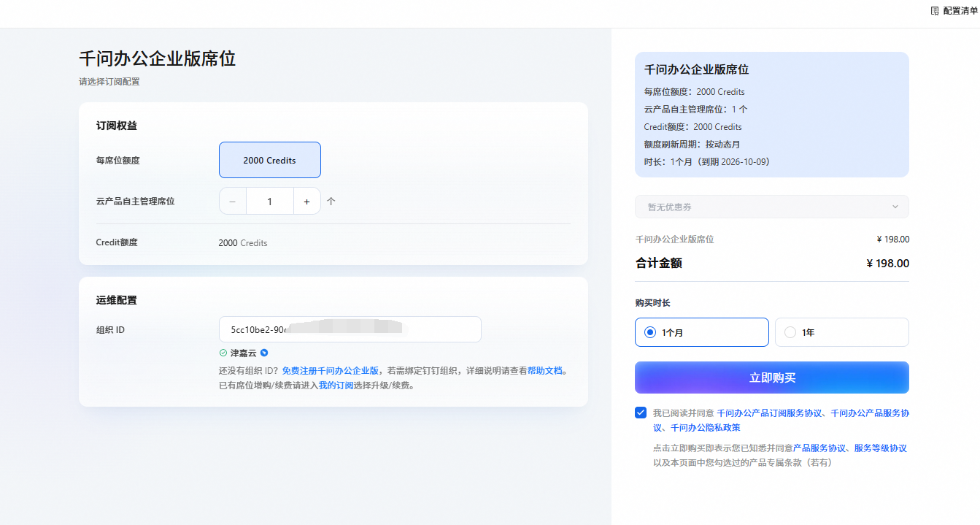Click the 配置清单 text label
Screen dimensions: 980x525
[x=960, y=11]
